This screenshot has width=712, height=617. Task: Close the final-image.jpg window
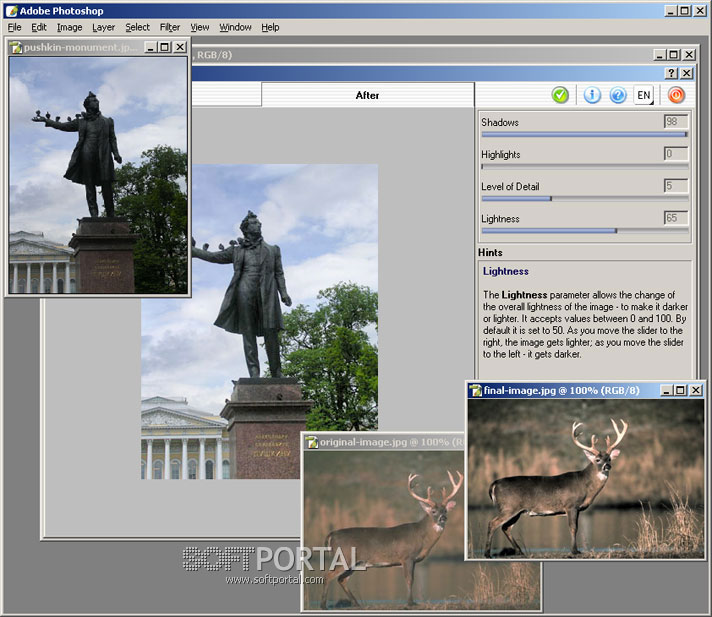(696, 390)
